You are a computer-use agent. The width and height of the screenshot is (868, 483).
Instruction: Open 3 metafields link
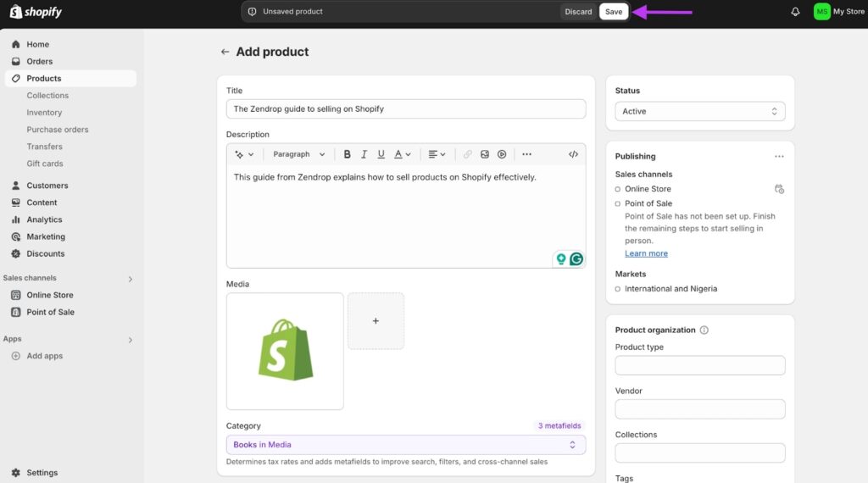(559, 426)
